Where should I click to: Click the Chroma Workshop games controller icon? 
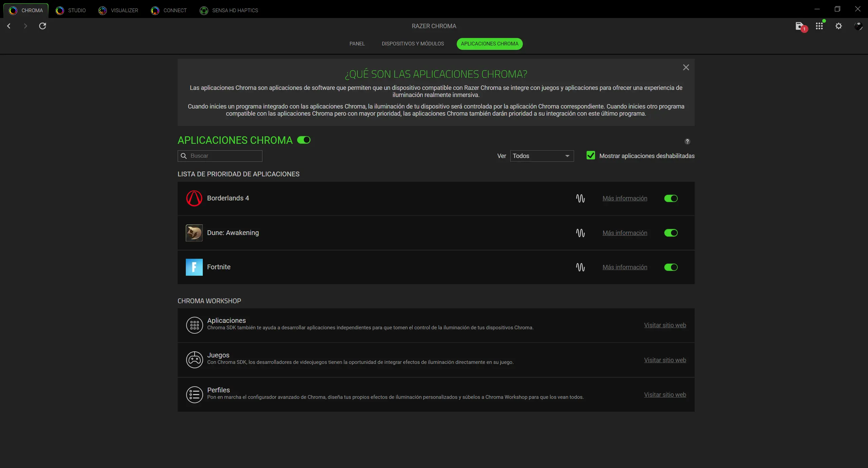[195, 360]
